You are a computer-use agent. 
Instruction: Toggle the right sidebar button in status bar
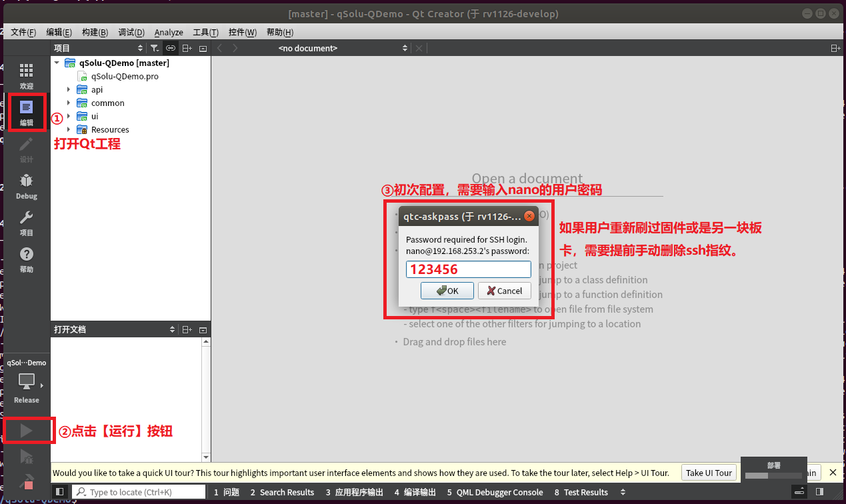pos(821,492)
